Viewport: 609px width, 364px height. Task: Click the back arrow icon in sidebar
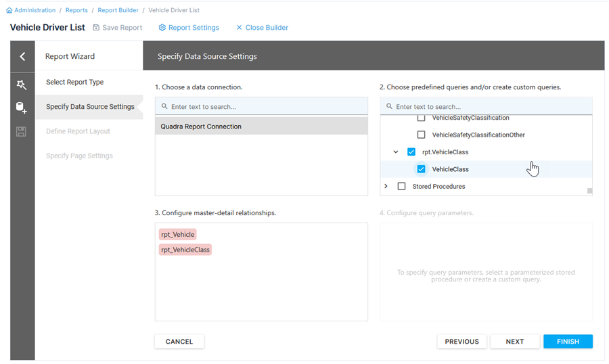22,57
